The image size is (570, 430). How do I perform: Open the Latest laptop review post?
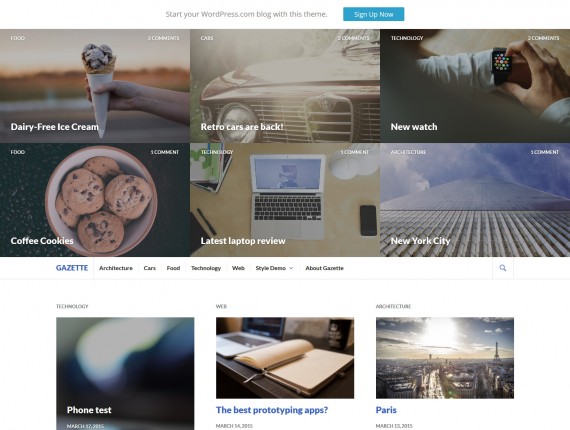tap(243, 241)
